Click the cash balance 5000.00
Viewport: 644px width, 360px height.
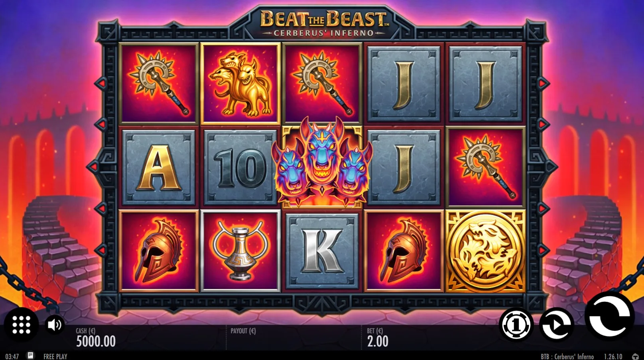click(96, 341)
